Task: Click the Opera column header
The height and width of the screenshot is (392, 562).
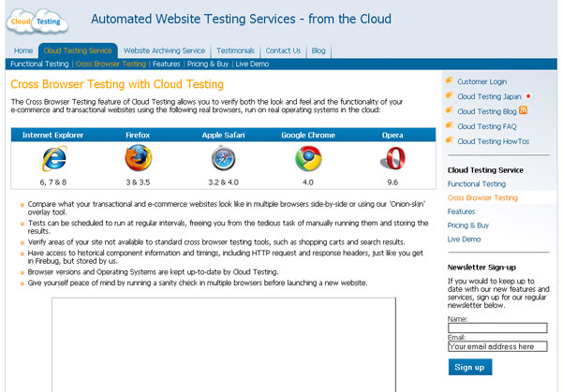Action: tap(392, 135)
